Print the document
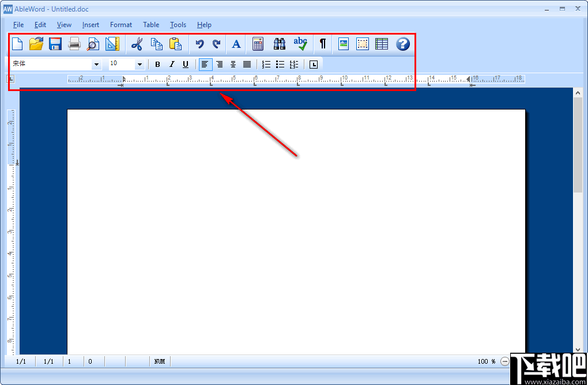This screenshot has width=588, height=385. click(74, 44)
